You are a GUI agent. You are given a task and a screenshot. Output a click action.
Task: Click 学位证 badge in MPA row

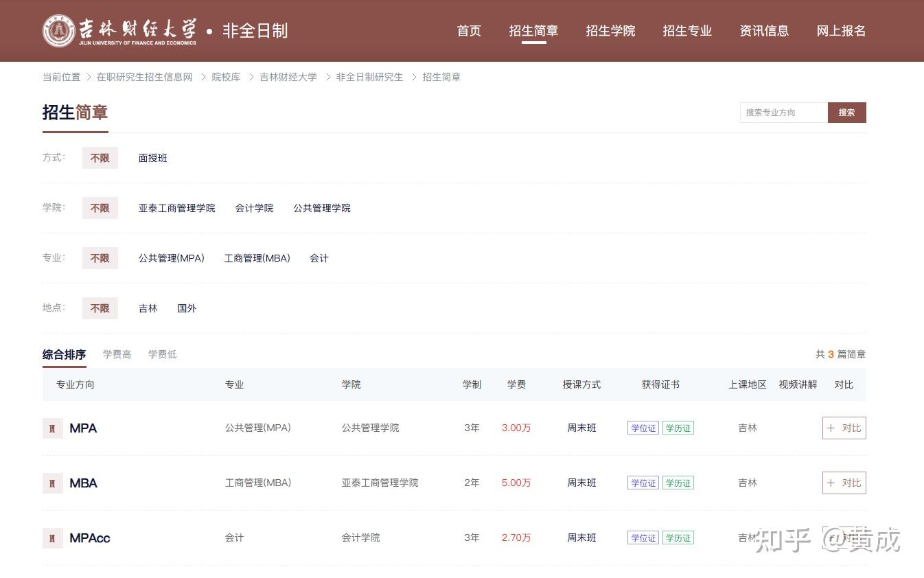pos(643,428)
